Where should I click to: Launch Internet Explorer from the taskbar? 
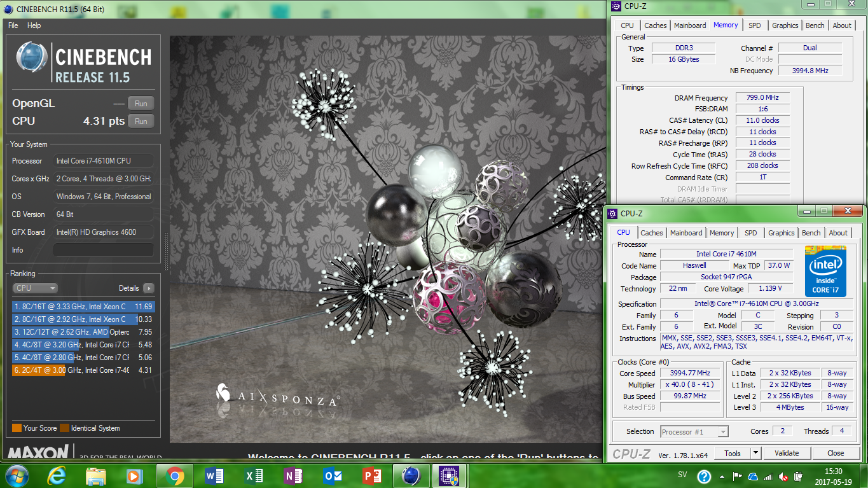click(x=57, y=475)
